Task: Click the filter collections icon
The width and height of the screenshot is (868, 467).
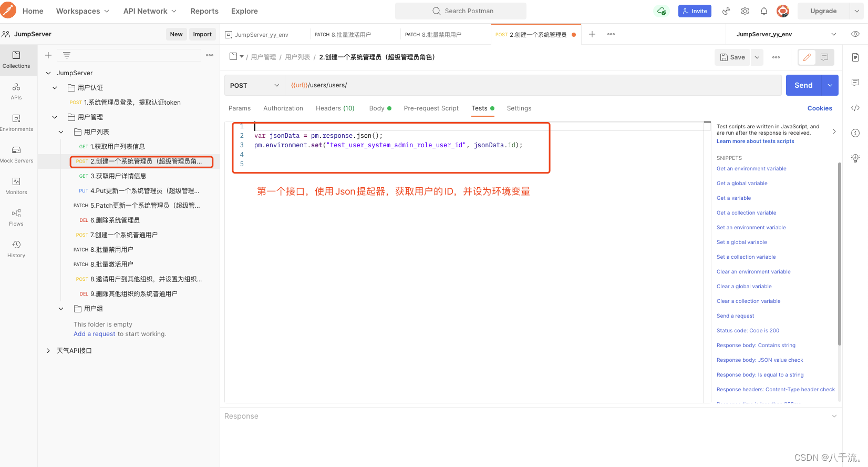Action: pyautogui.click(x=67, y=55)
